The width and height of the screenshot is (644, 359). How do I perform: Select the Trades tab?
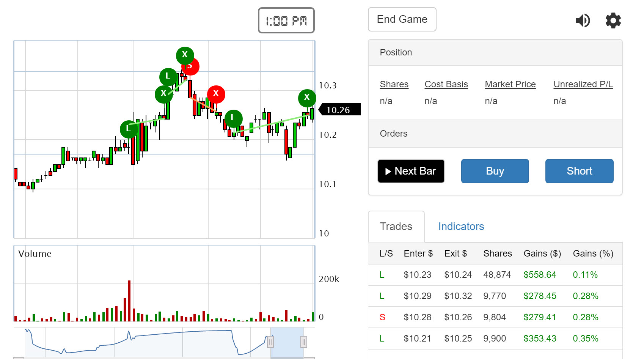(396, 227)
